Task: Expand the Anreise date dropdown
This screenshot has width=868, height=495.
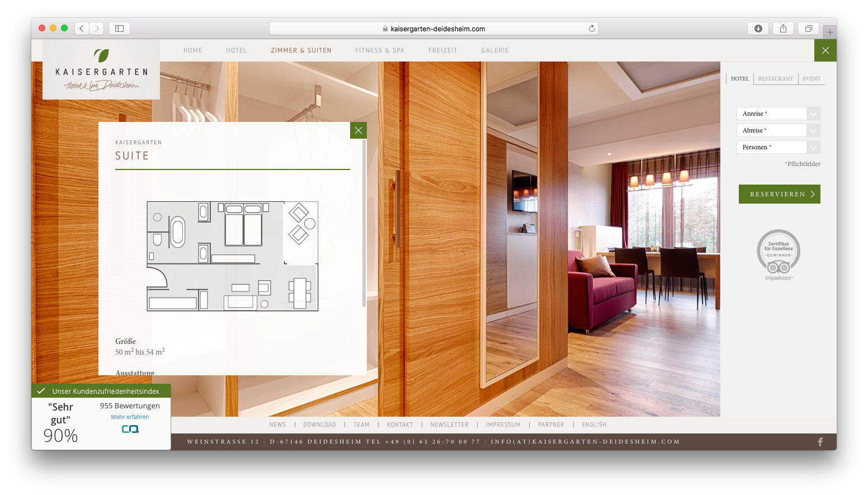Action: tap(813, 114)
